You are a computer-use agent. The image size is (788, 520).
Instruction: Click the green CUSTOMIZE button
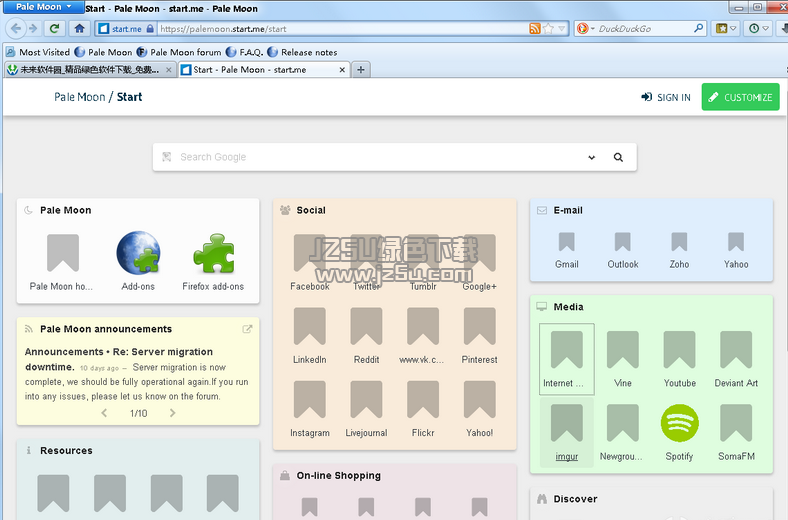(x=740, y=97)
